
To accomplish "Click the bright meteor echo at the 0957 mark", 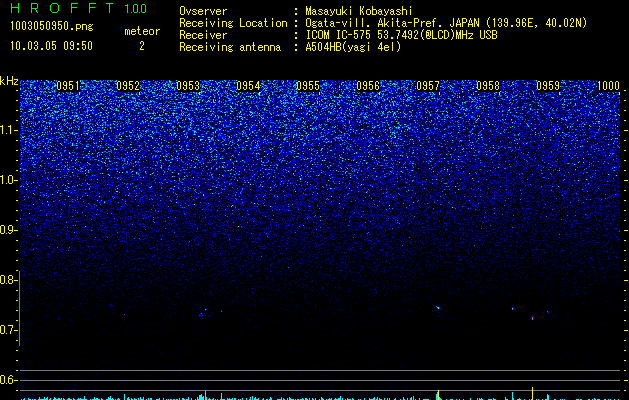I will [438, 308].
